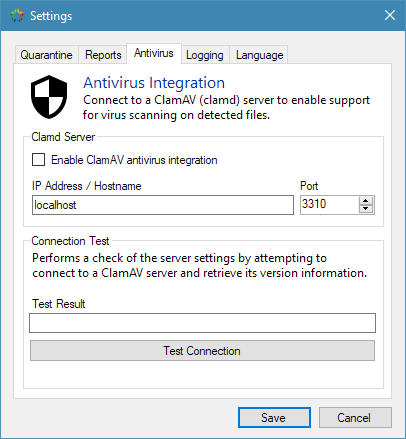Viewport: 406px width, 439px height.
Task: Click the Antivirus Integration heading
Action: click(154, 83)
